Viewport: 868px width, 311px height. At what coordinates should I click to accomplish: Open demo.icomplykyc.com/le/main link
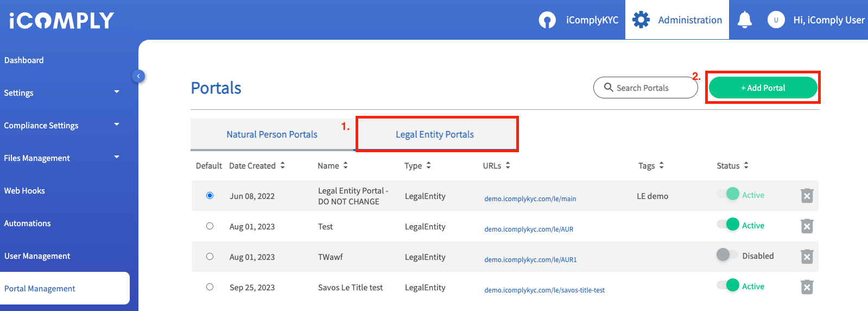(x=530, y=199)
